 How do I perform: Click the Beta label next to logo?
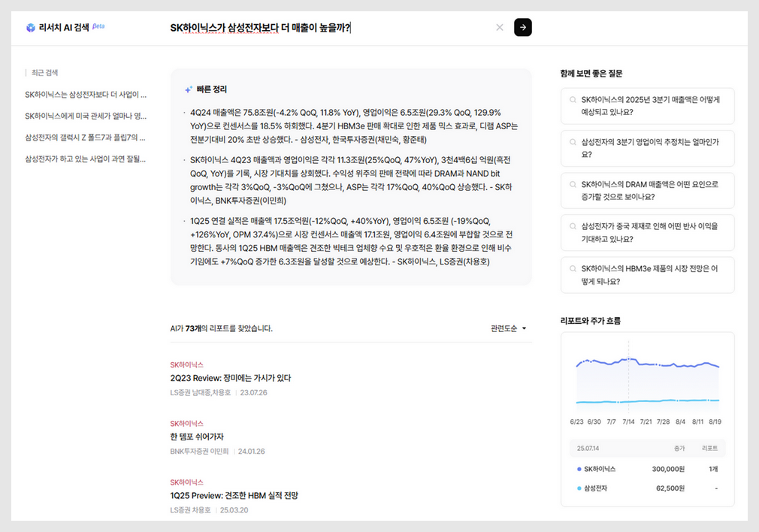click(98, 26)
